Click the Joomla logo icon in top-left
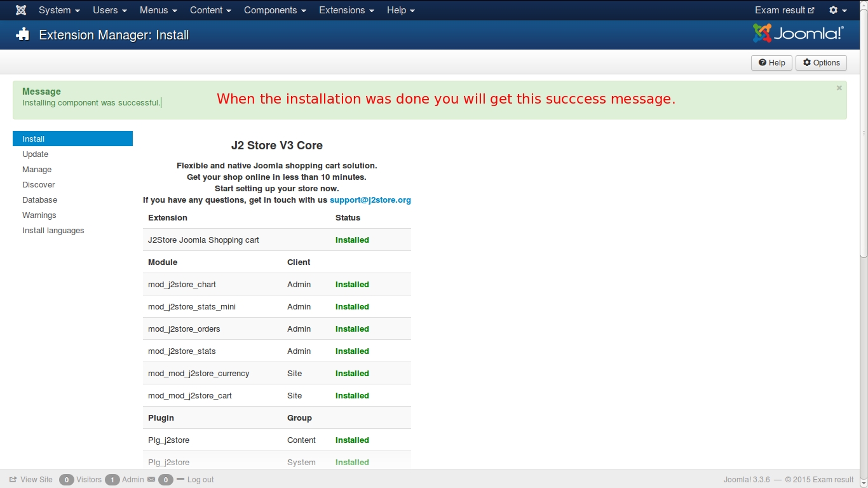Screen dimensions: 868x488 21,10
